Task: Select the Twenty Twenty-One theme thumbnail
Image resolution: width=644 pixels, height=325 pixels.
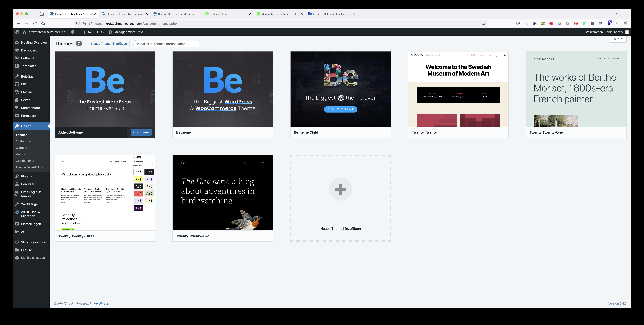Action: pos(576,89)
